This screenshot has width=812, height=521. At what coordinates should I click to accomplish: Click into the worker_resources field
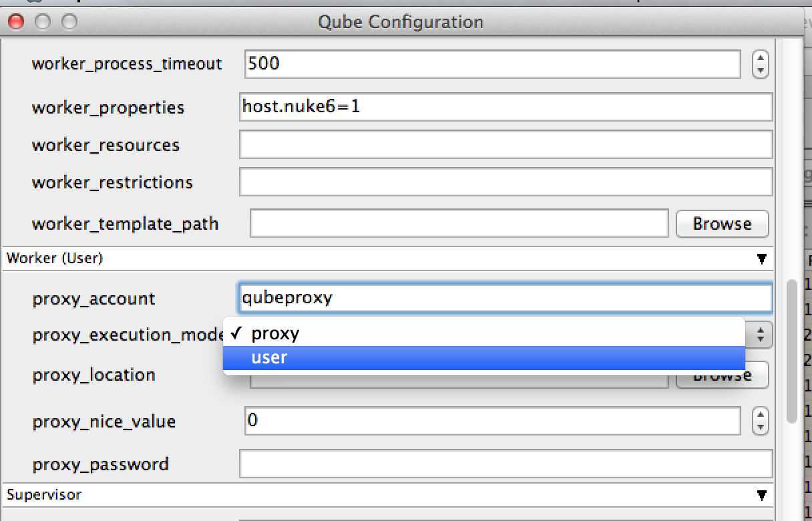505,145
